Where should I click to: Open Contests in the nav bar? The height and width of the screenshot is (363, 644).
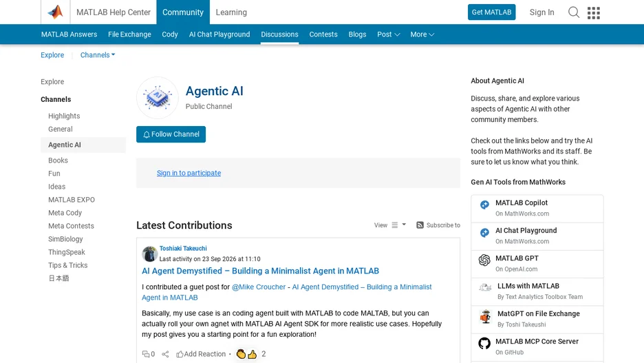click(323, 34)
